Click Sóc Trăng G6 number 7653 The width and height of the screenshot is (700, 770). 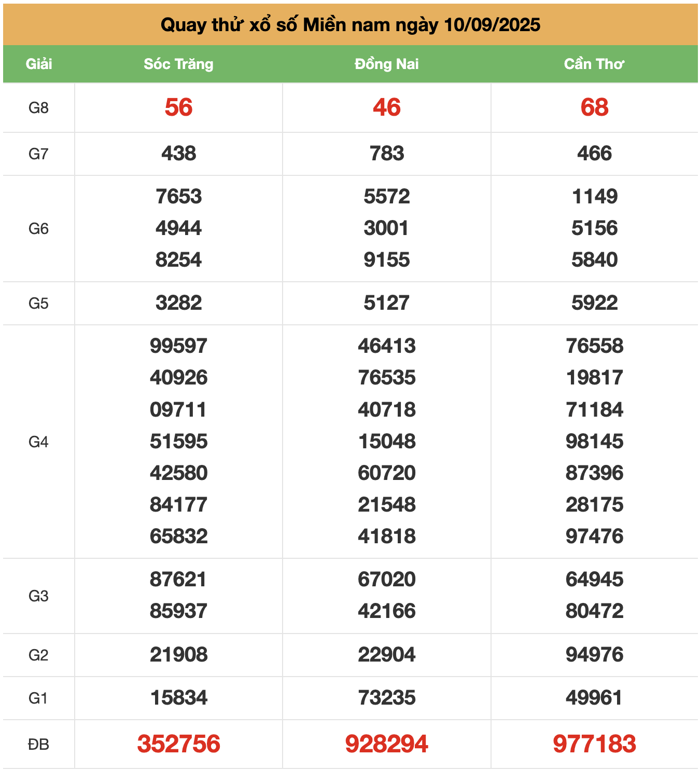tap(178, 196)
